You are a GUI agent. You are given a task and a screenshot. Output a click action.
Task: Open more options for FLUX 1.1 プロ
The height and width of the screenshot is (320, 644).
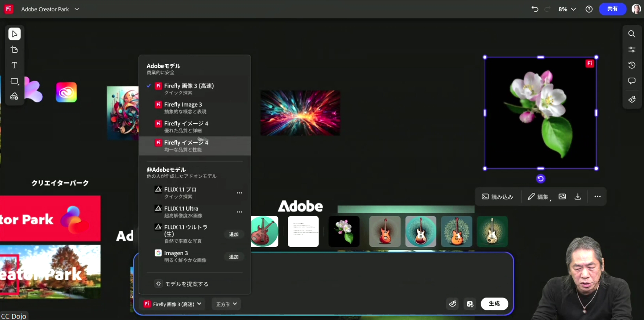pyautogui.click(x=240, y=193)
